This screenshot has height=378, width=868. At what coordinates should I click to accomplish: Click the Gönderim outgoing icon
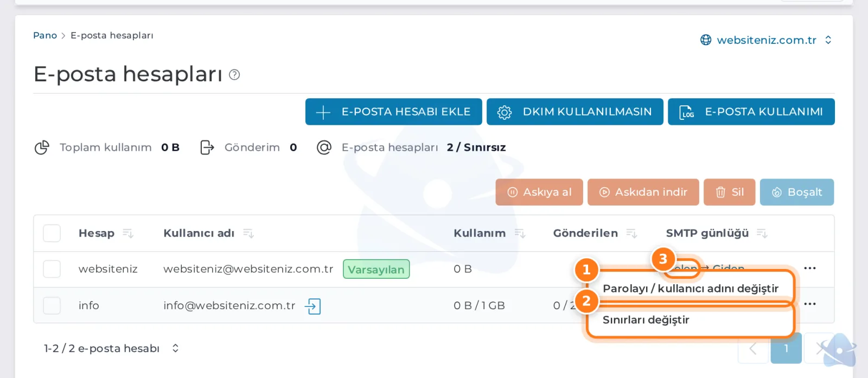pyautogui.click(x=207, y=148)
